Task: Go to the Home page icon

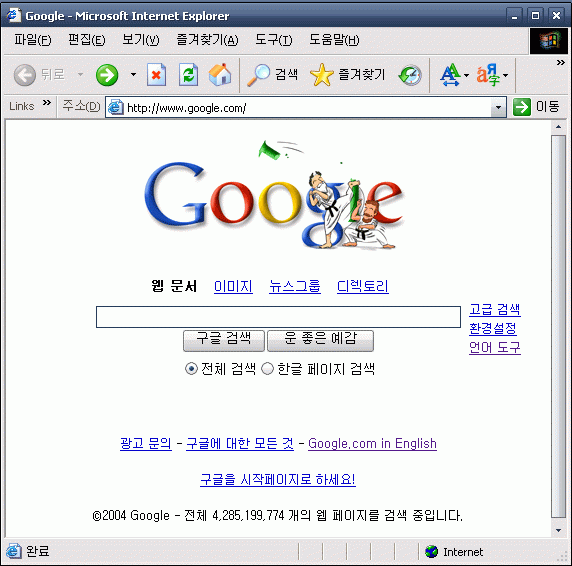Action: tap(220, 75)
